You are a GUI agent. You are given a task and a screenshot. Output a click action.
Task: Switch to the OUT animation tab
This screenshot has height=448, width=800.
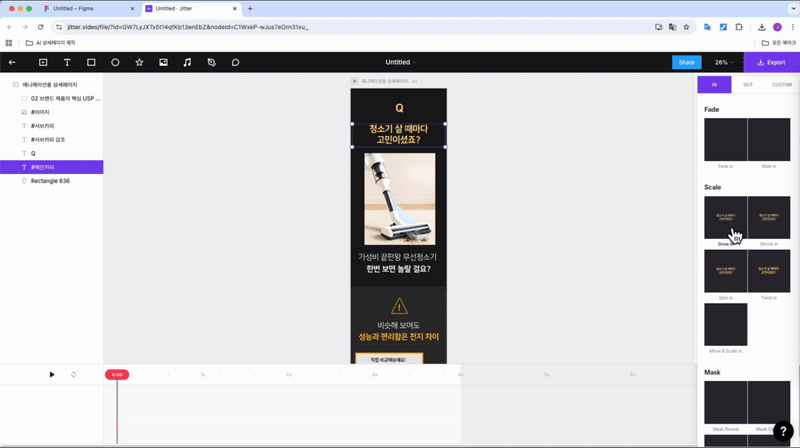coord(748,85)
